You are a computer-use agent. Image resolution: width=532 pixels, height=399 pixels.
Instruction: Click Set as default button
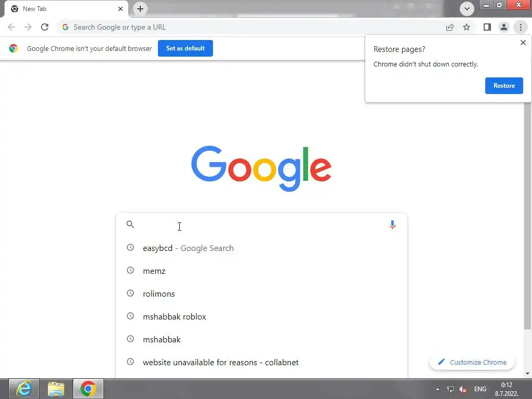pyautogui.click(x=185, y=48)
